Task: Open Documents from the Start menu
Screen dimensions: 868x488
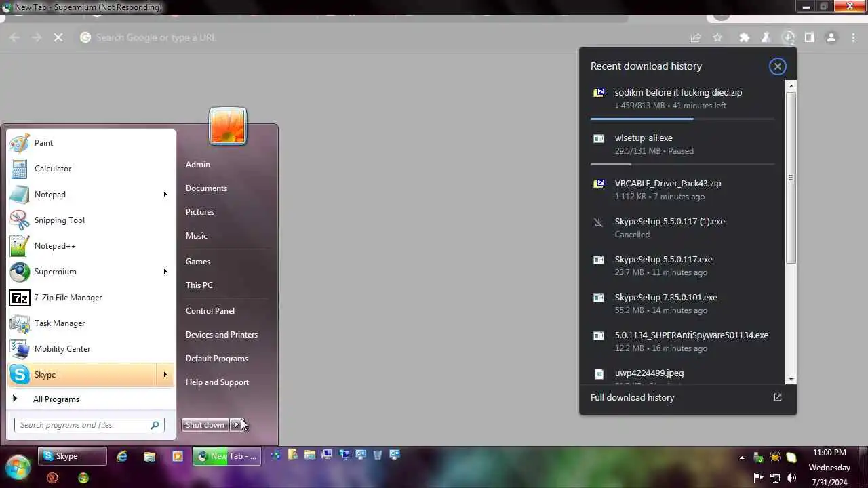Action: pyautogui.click(x=206, y=188)
